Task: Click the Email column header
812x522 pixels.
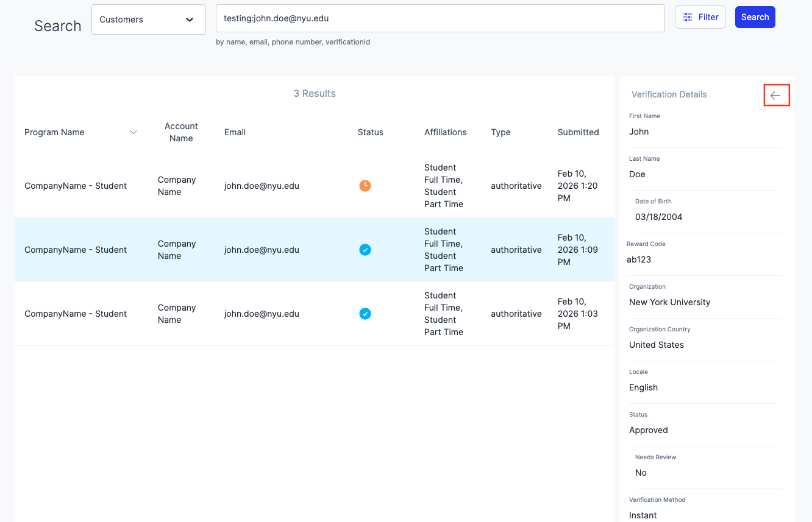Action: click(x=235, y=132)
